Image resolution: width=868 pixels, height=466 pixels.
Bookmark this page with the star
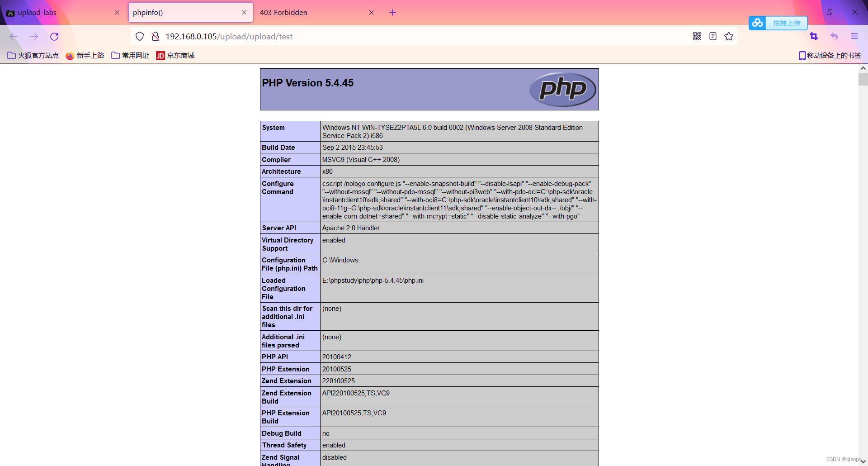[729, 36]
